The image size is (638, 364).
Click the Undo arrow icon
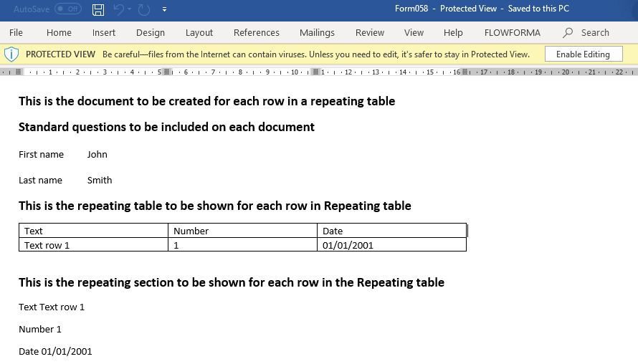pos(119,9)
